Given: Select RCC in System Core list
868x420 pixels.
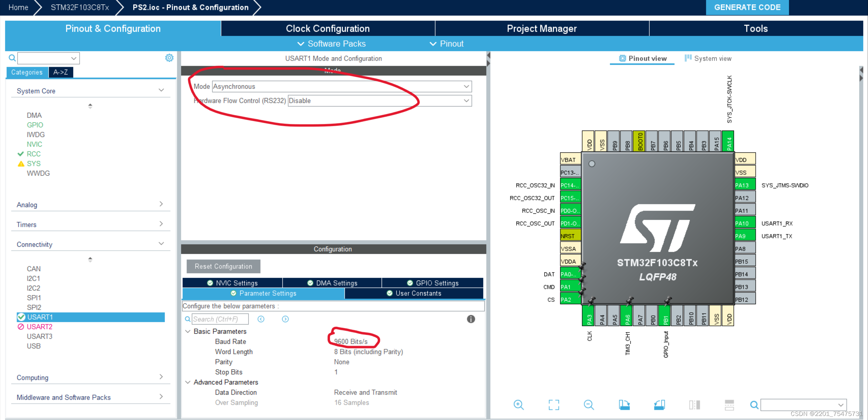Looking at the screenshot, I should click(34, 154).
